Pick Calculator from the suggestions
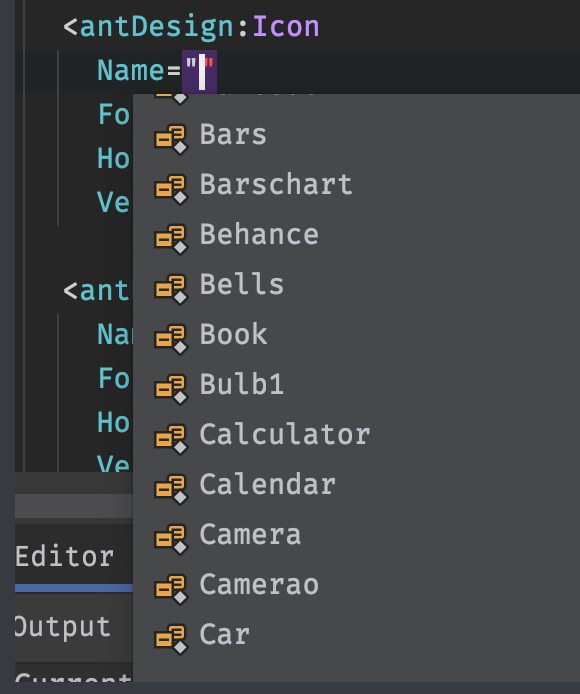 point(356,435)
